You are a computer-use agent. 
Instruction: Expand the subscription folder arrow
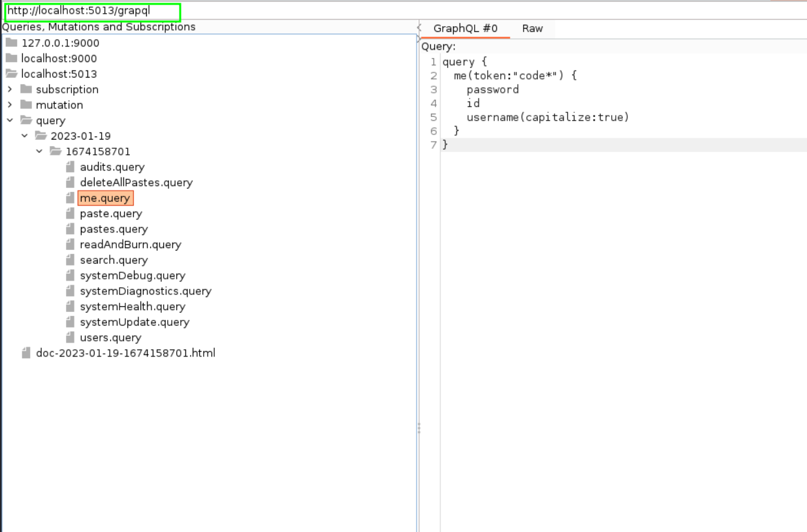coord(10,89)
